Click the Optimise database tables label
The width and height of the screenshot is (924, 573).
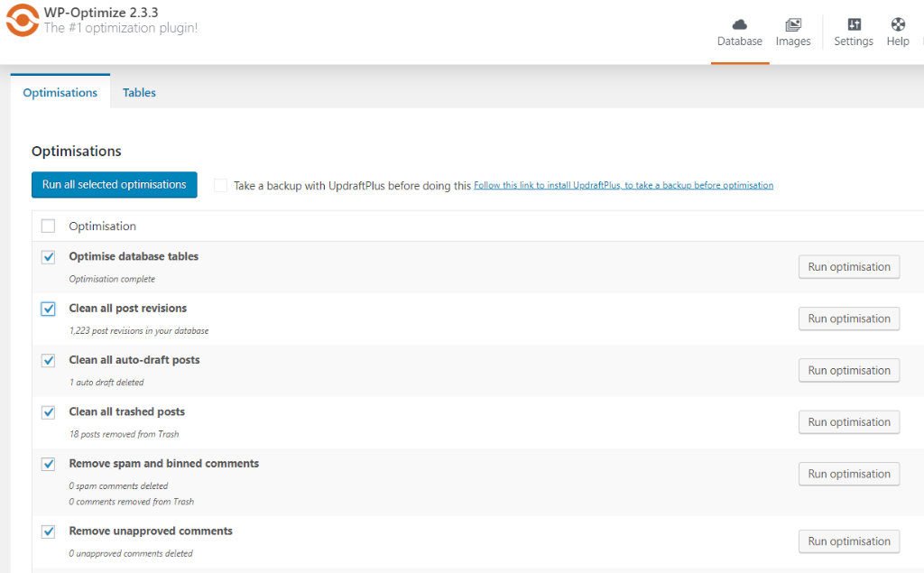click(x=134, y=256)
